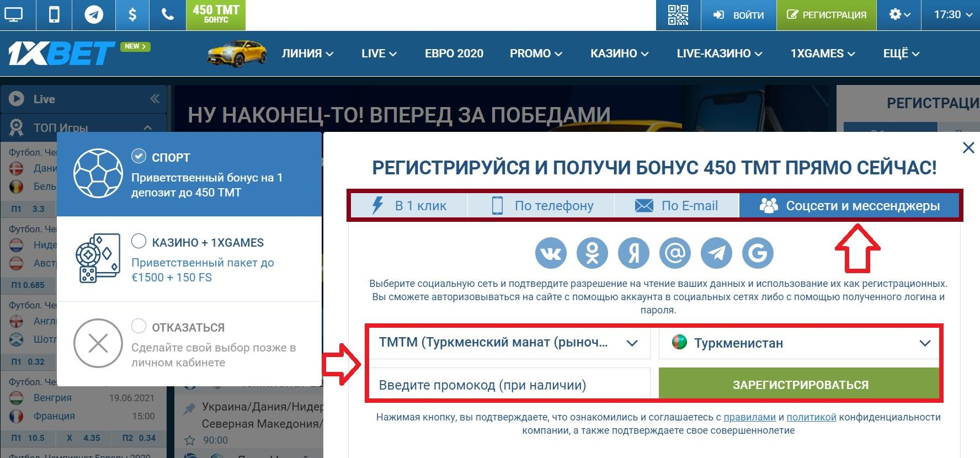Open the TMTM currency dropdown

[509, 343]
